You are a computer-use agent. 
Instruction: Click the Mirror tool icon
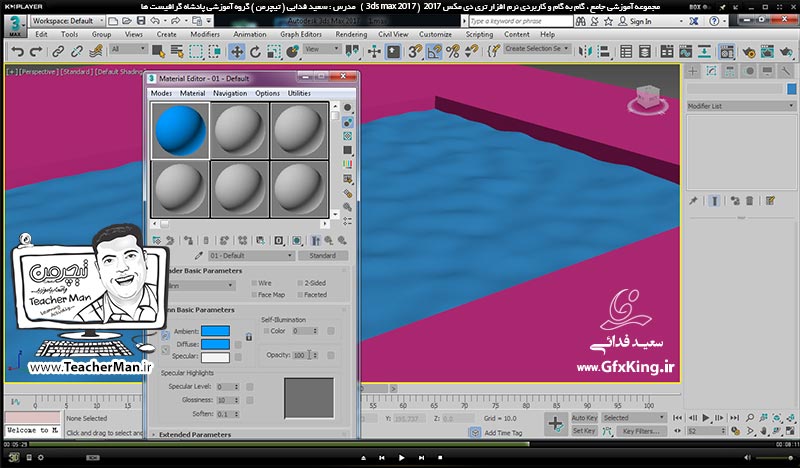585,52
